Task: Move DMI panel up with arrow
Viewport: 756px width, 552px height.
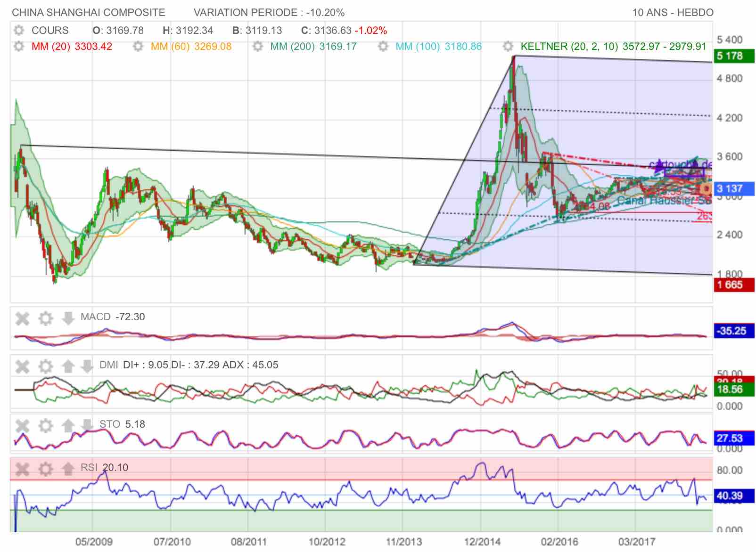Action: tap(68, 366)
